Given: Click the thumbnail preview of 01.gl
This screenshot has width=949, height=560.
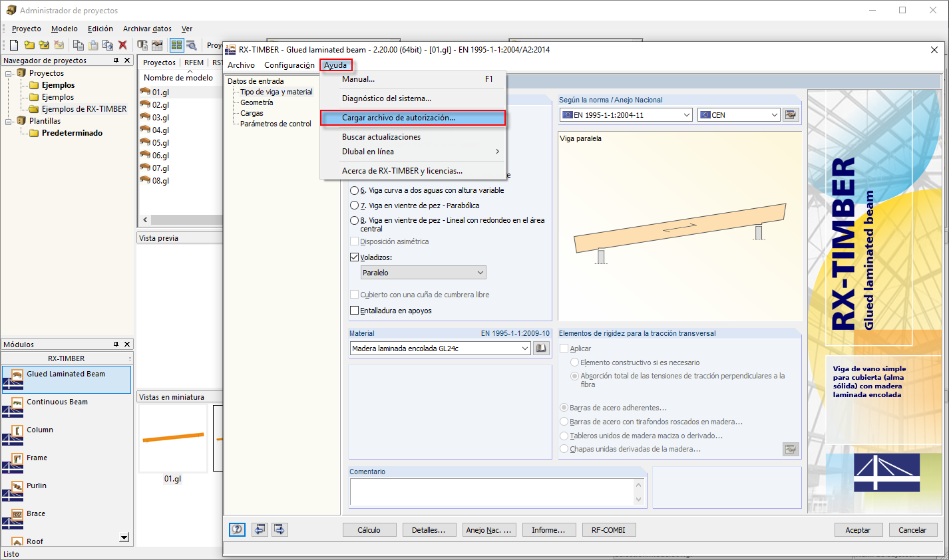Looking at the screenshot, I should [x=174, y=438].
